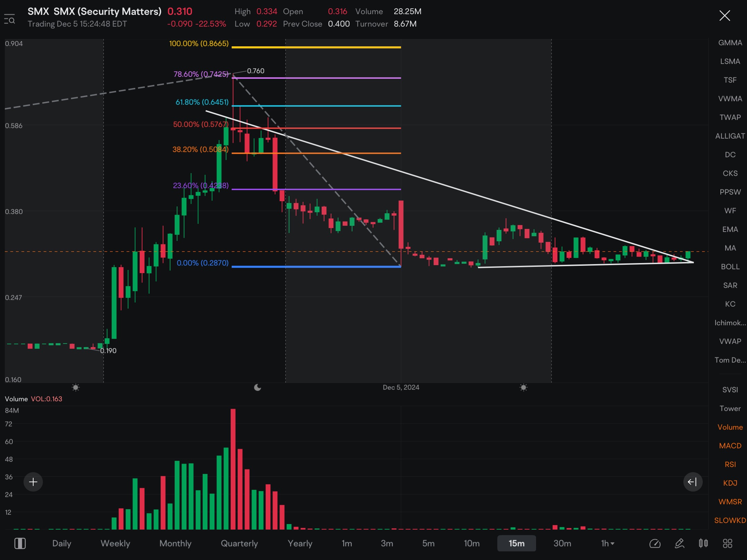Viewport: 747px width, 560px height.
Task: Toggle the WMSR sub-indicator
Action: point(730,502)
